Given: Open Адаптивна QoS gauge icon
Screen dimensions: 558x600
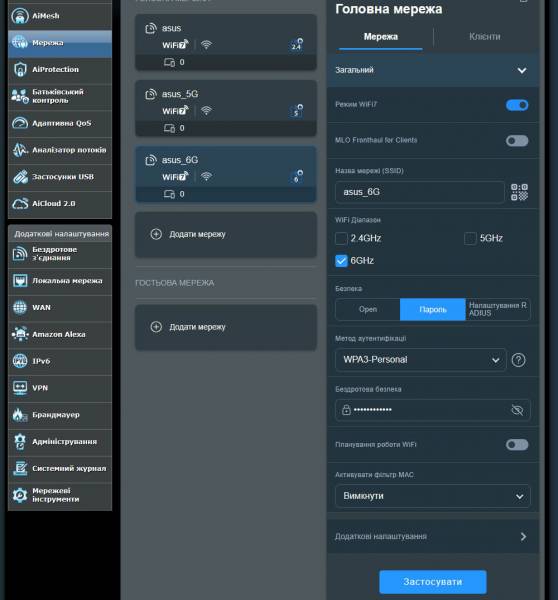Looking at the screenshot, I should pos(20,123).
